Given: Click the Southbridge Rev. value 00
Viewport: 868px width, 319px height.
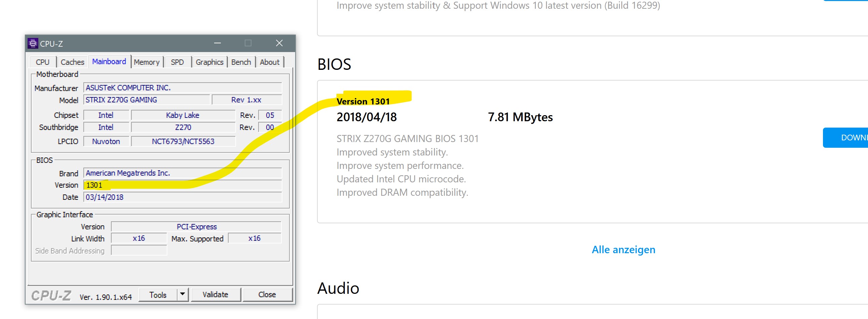Looking at the screenshot, I should tap(270, 128).
